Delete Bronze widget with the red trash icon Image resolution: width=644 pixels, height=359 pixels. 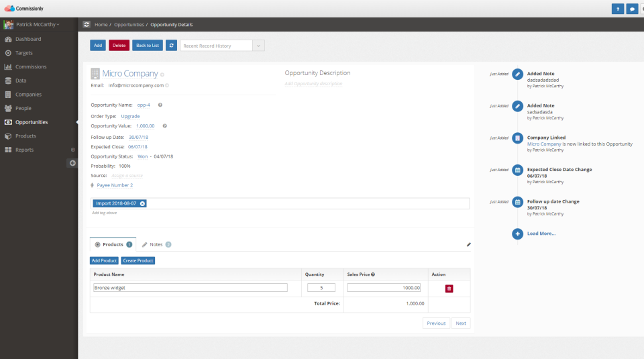coord(449,289)
